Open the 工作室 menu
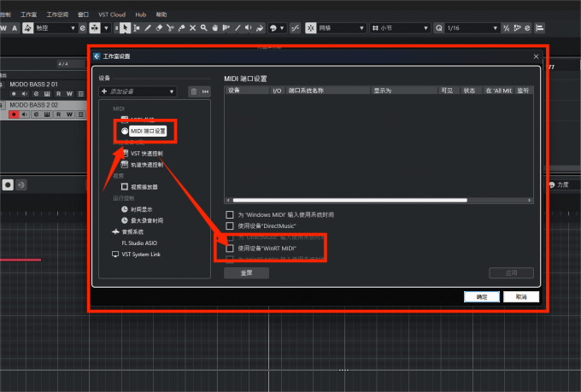This screenshot has width=581, height=392. coord(28,15)
